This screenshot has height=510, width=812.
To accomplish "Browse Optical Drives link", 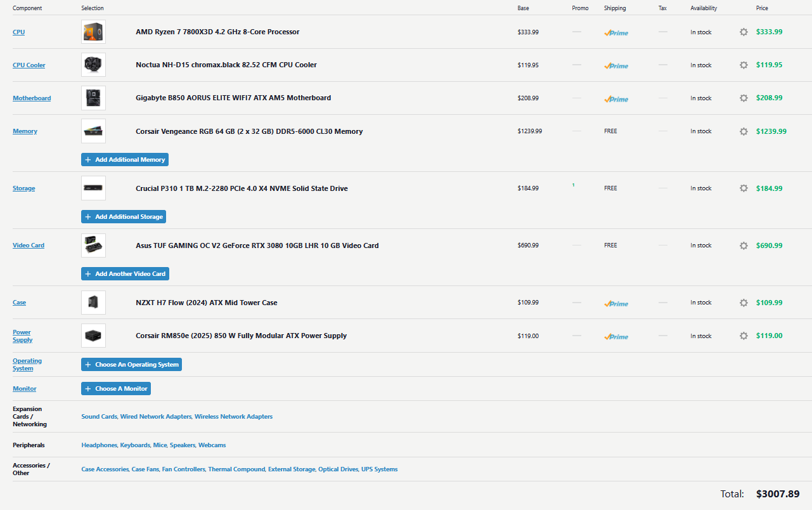I will click(338, 469).
